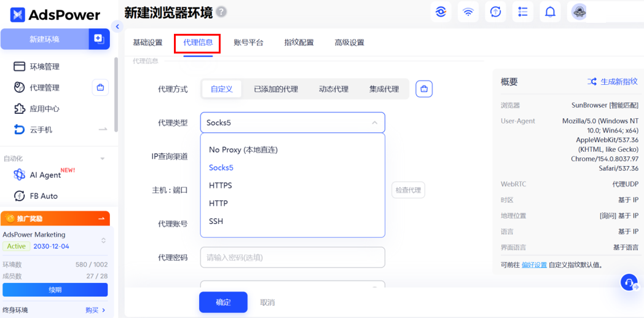
Task: Click the sidebar vertical scrollbar
Action: click(116, 95)
